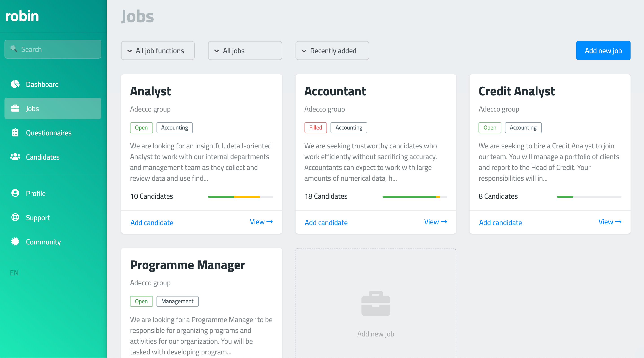Viewport: 644px width, 358px height.
Task: Open Questionnaires via its clipboard icon
Action: 15,133
